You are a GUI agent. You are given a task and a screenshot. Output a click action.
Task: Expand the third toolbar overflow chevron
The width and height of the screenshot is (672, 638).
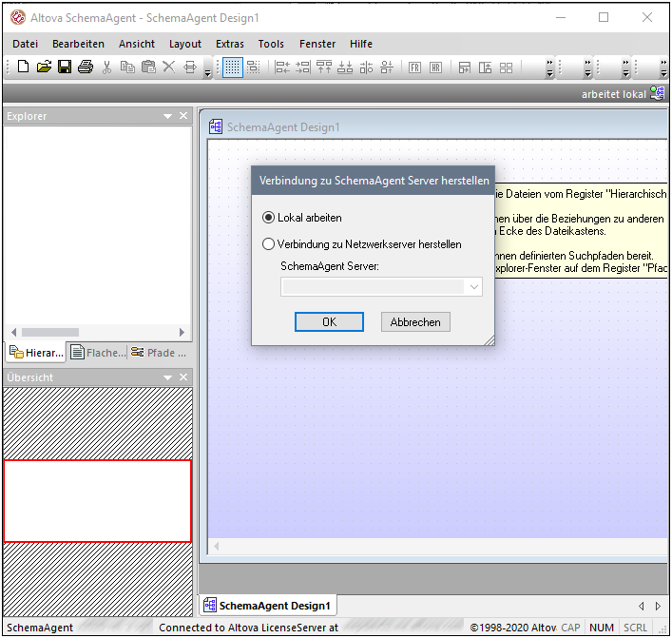tap(587, 68)
